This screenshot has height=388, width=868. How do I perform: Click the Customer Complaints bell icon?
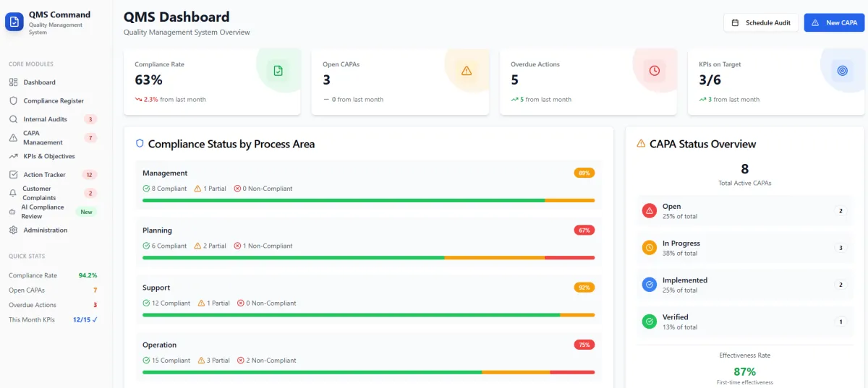[13, 193]
